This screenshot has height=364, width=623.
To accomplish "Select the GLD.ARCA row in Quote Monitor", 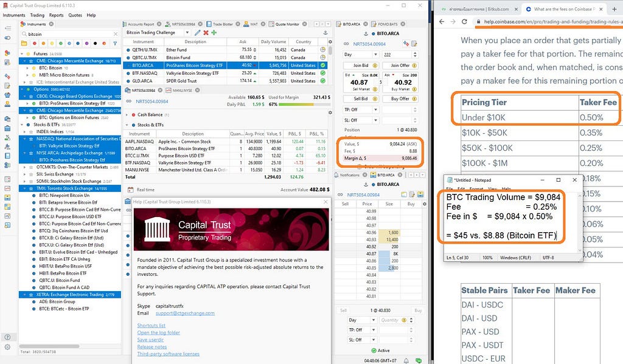I will [226, 81].
